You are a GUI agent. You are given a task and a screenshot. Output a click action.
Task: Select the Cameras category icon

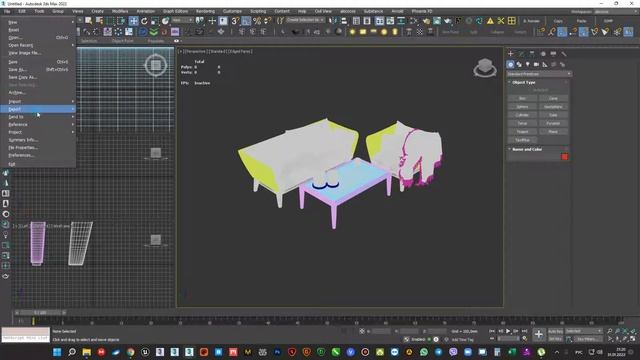536,64
